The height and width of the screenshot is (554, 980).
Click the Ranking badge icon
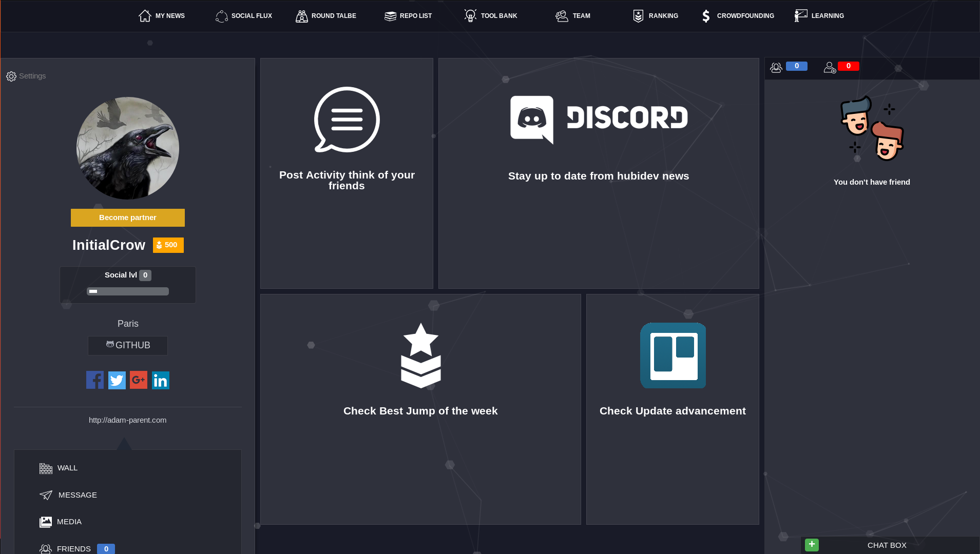point(638,16)
